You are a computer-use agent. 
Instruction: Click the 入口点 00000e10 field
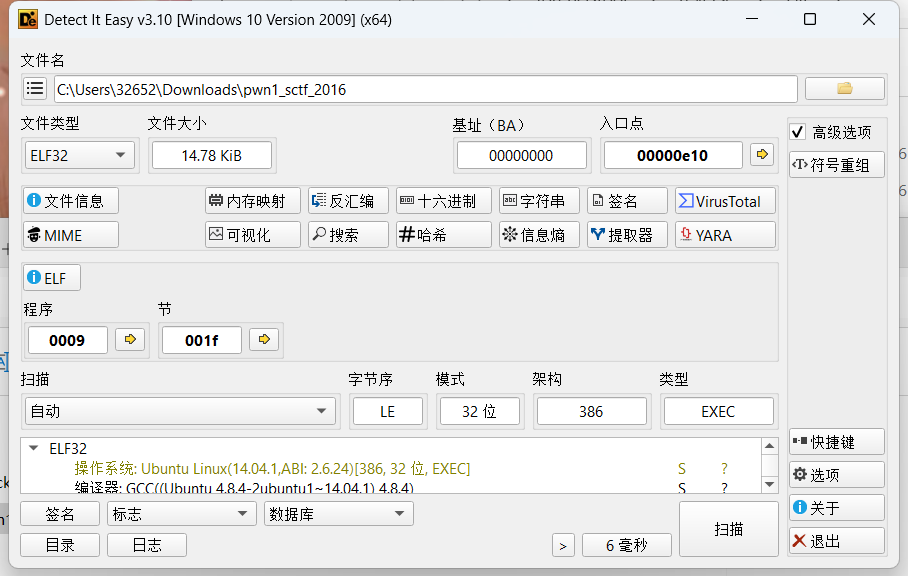pos(673,155)
